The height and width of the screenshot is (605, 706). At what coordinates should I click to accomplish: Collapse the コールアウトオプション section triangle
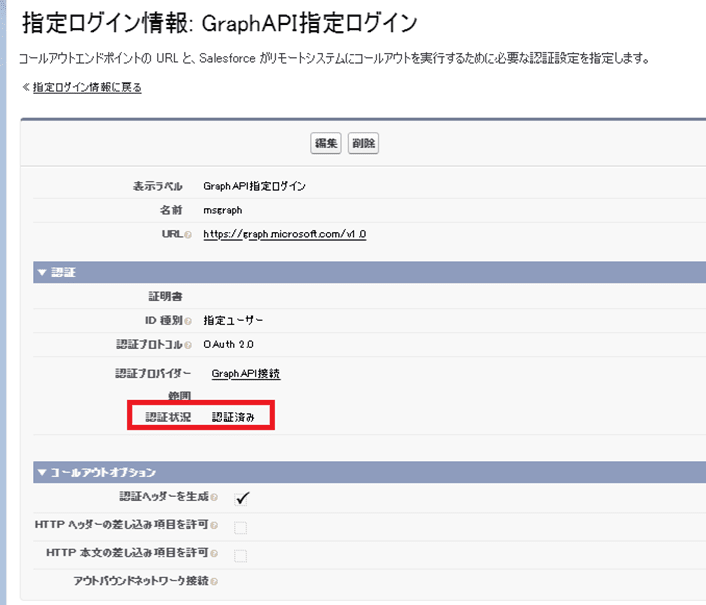pos(42,472)
